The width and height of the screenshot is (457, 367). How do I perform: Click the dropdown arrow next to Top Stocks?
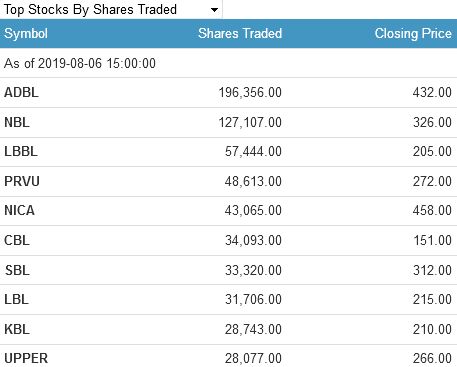214,10
